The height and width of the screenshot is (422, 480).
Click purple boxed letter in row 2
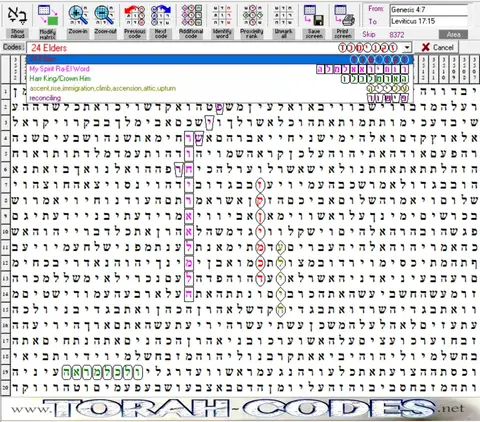[219, 107]
